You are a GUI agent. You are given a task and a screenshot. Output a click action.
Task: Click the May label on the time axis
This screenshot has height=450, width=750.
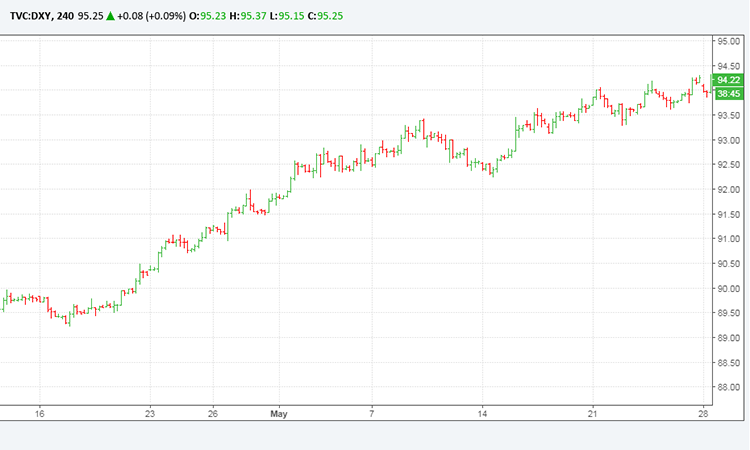(x=278, y=413)
